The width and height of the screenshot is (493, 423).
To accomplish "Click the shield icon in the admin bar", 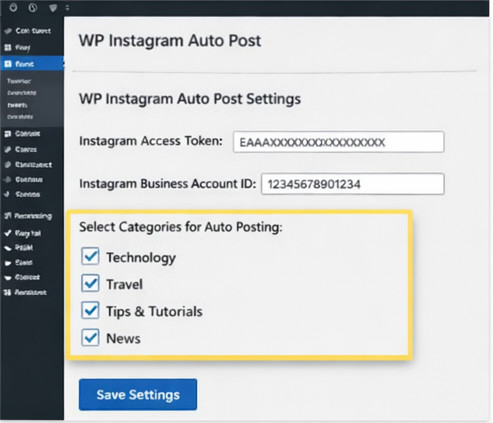I will [x=53, y=8].
